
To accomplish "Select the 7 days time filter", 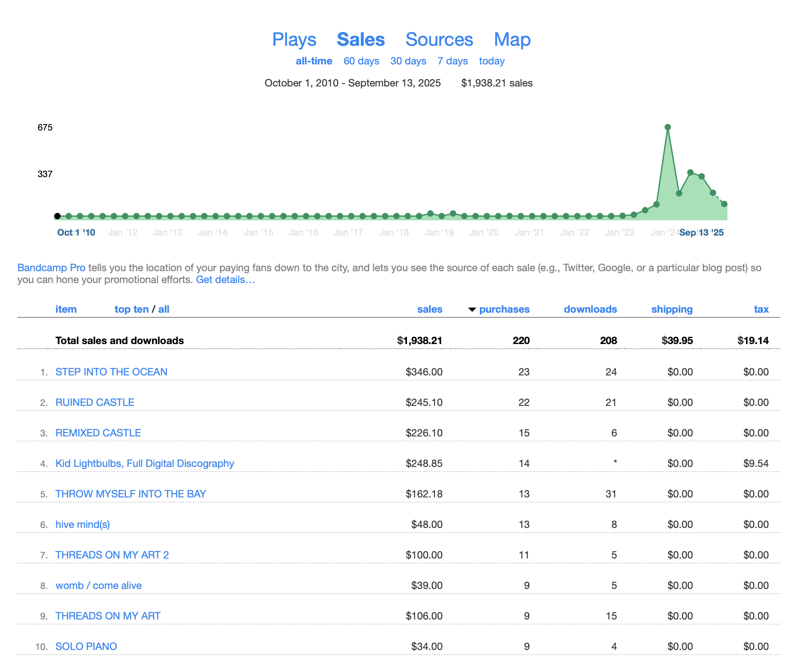I will click(x=452, y=61).
